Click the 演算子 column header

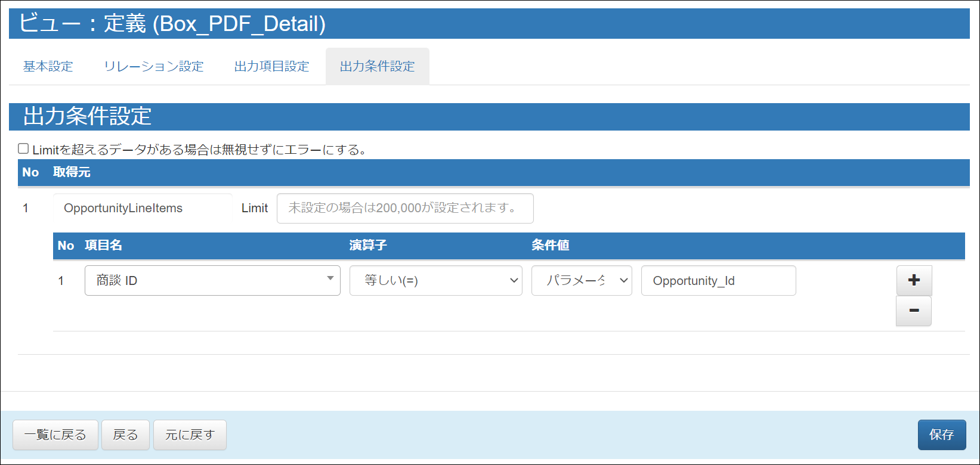click(368, 246)
